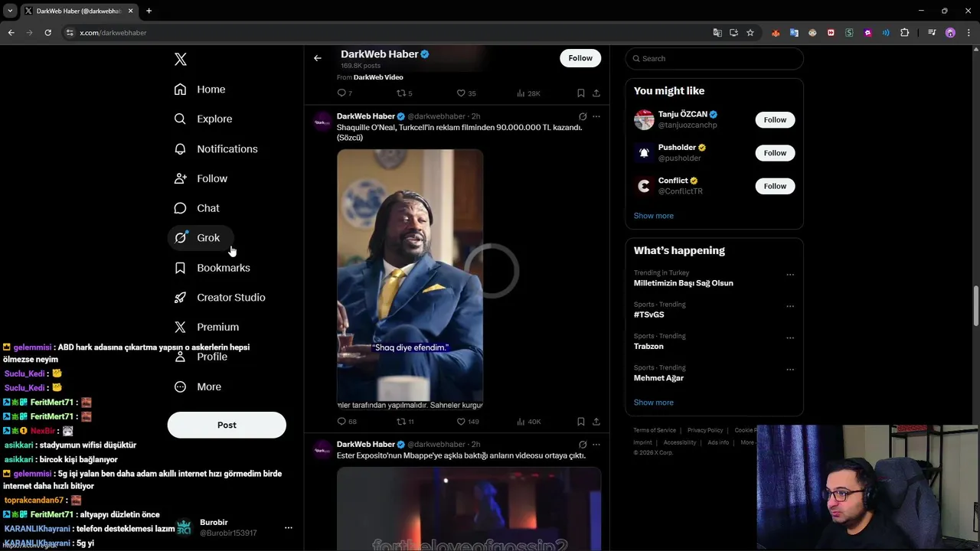980x551 pixels.
Task: Click the translate page icon
Action: click(x=717, y=33)
